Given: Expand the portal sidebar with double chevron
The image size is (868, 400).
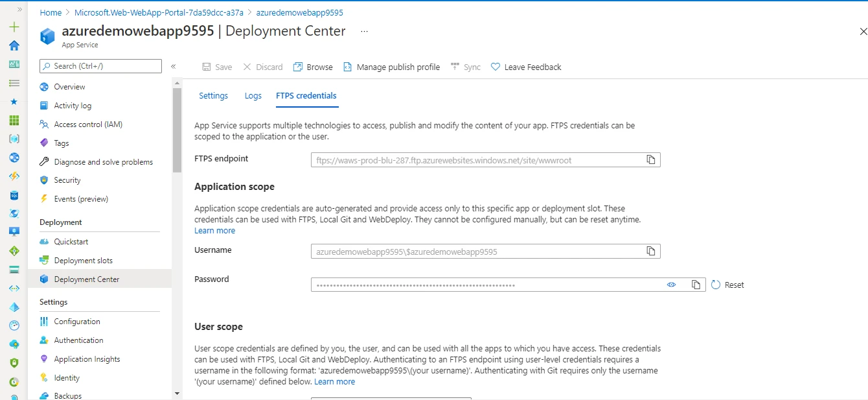Looking at the screenshot, I should [x=19, y=9].
